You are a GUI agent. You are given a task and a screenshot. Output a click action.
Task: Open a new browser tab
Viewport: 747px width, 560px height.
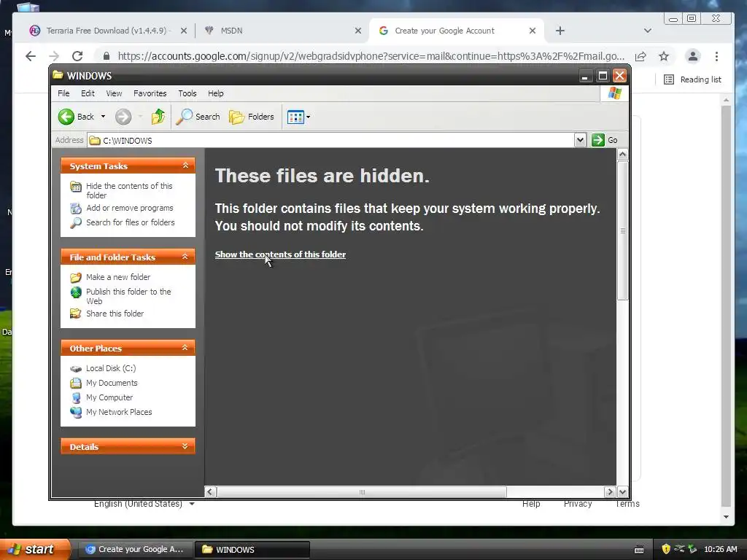pos(560,31)
